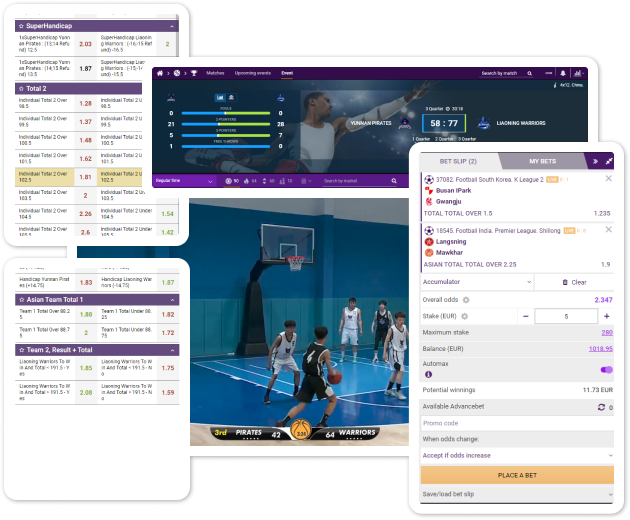This screenshot has height=520, width=630.
Task: Favorite the Total 2 market star
Action: tap(21, 89)
